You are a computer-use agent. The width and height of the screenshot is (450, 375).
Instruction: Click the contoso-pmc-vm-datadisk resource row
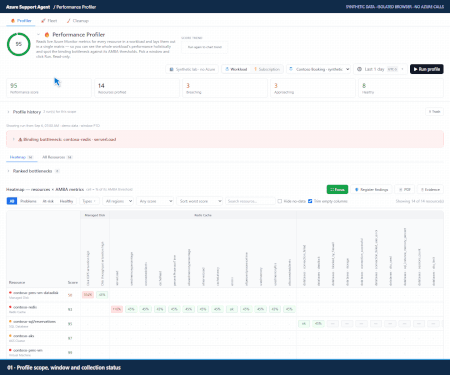point(225,295)
